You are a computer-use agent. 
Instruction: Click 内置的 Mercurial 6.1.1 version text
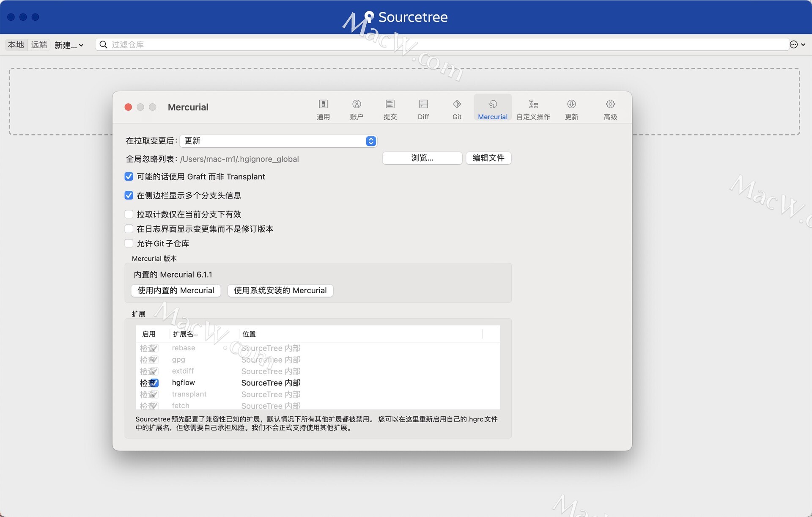pyautogui.click(x=173, y=275)
